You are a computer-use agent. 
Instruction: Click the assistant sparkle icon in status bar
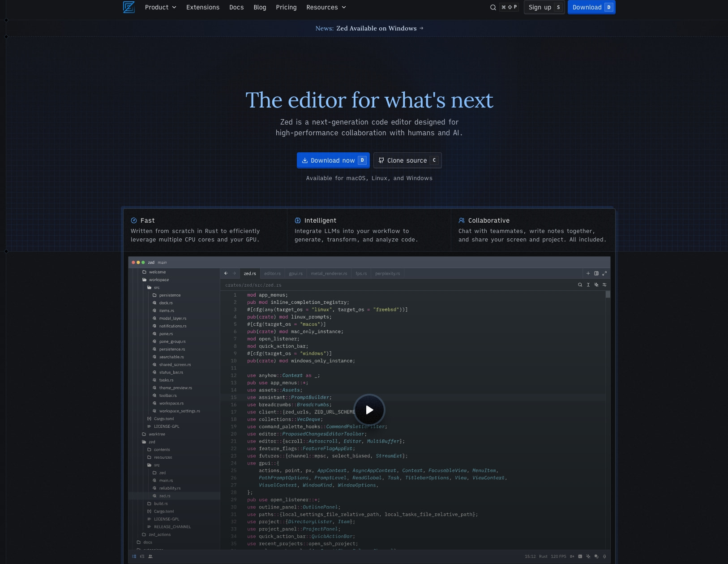pos(588,556)
